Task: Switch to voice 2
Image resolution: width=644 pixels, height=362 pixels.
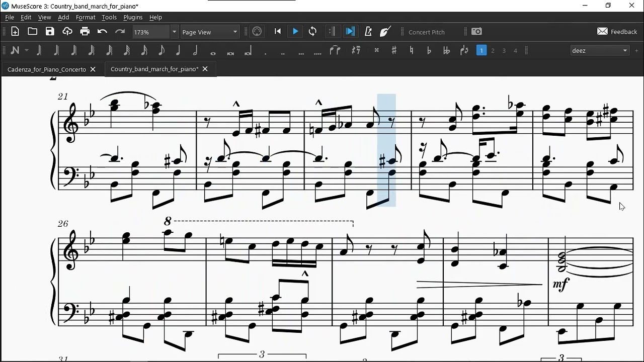Action: pos(493,50)
